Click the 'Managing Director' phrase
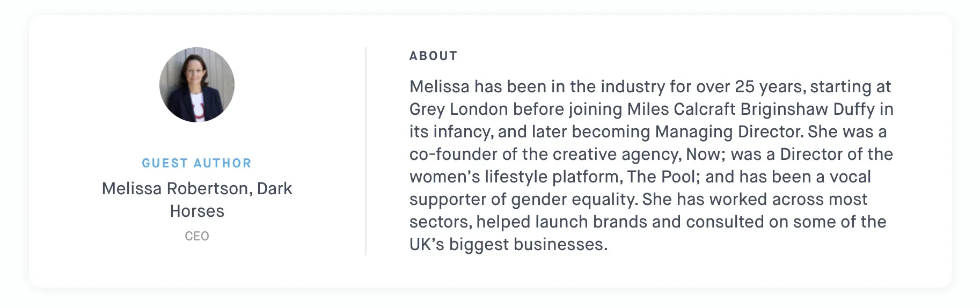980x308 pixels. pyautogui.click(x=729, y=131)
